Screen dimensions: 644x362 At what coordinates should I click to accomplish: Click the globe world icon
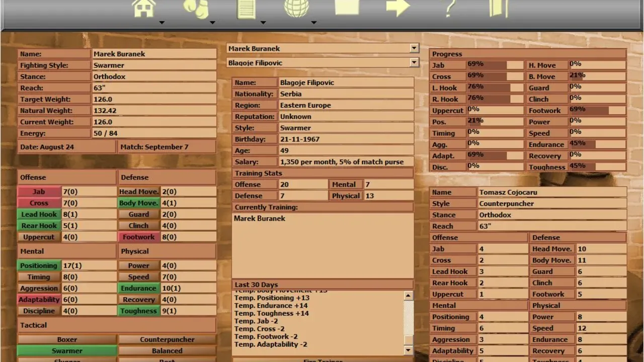coord(297,9)
